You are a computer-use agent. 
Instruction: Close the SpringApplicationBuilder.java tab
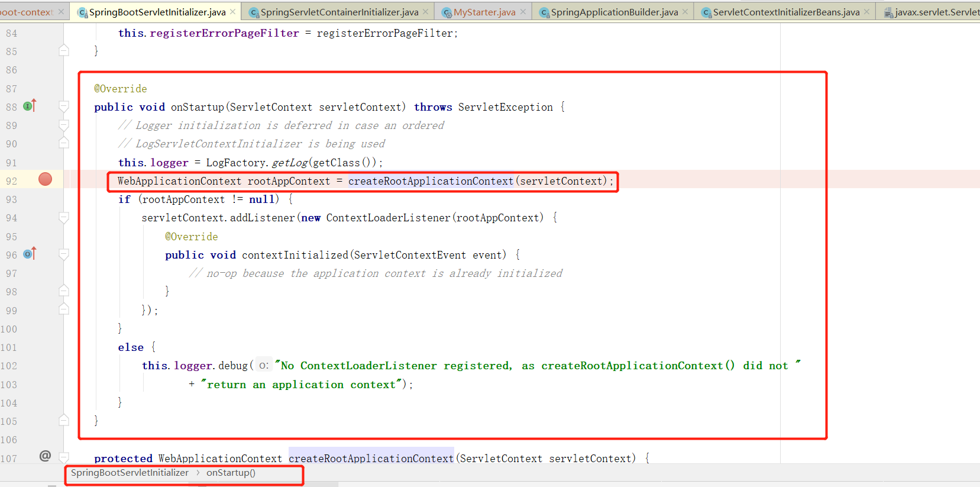click(685, 12)
